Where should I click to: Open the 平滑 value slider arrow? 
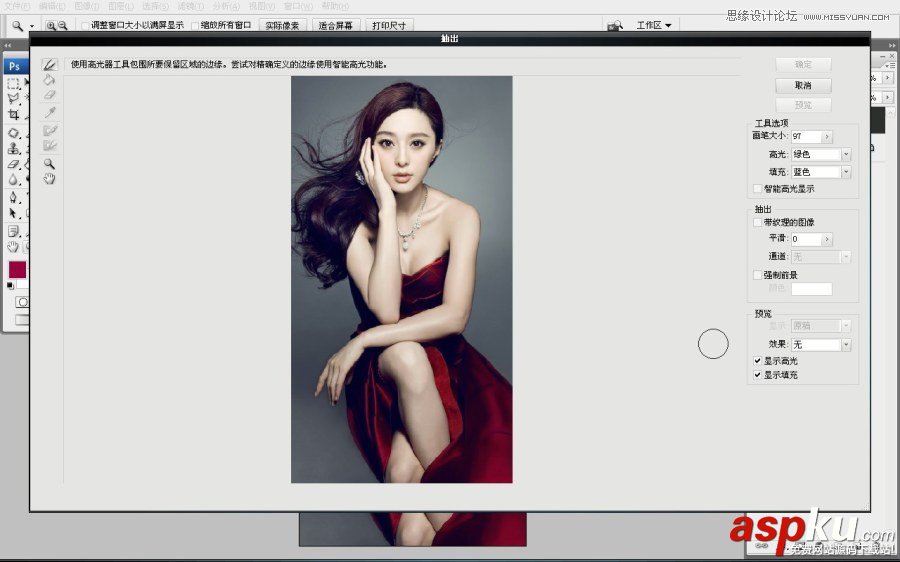827,239
